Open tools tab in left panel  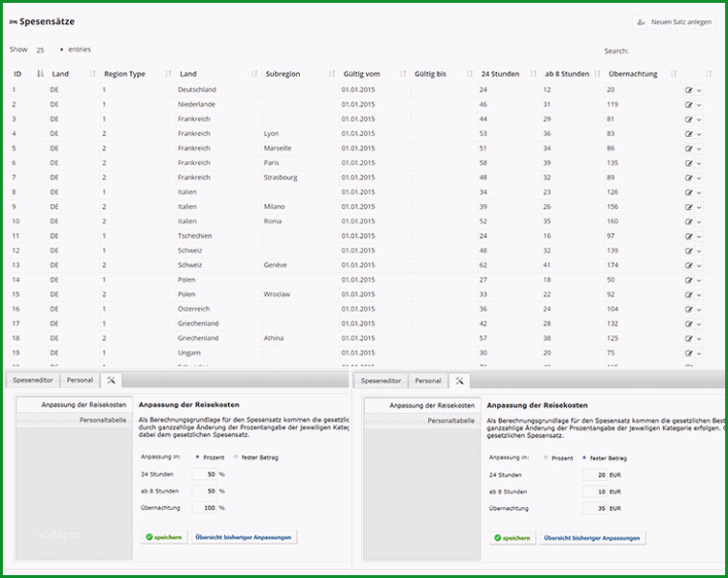pyautogui.click(x=111, y=381)
